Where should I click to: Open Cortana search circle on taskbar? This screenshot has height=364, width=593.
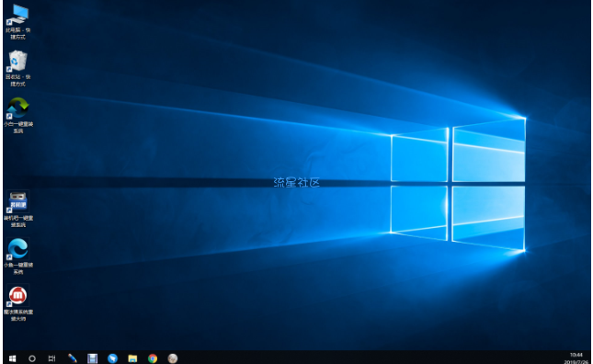point(32,358)
